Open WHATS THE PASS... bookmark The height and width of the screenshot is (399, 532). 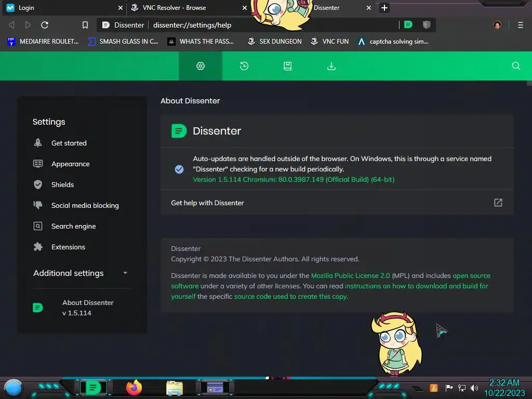point(201,42)
